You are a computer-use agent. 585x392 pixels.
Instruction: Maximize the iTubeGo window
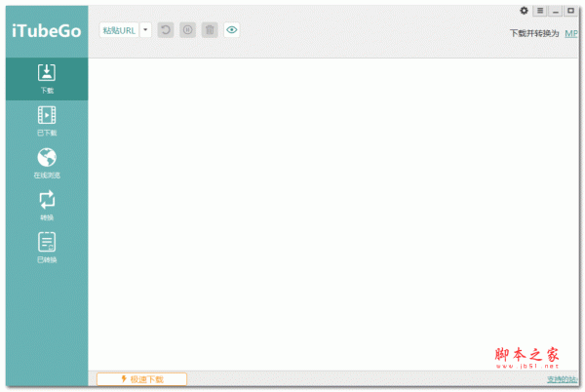[570, 11]
